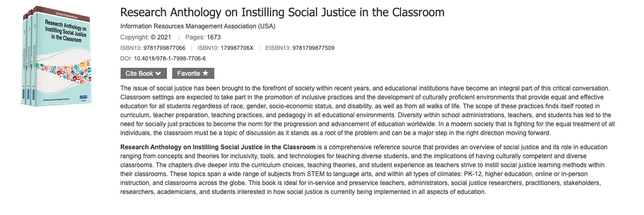This screenshot has height=215, width=644.
Task: Click the Copyright © 2021 text
Action: point(146,37)
